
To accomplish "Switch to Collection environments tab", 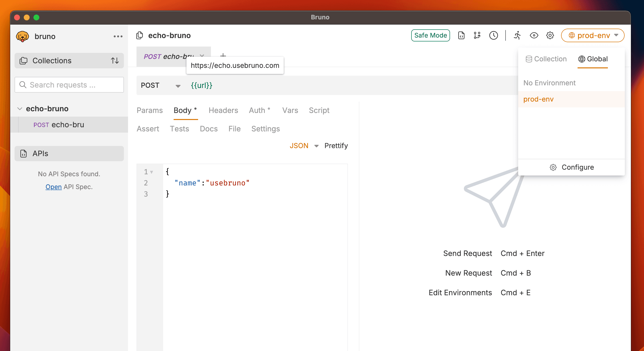I will [546, 59].
